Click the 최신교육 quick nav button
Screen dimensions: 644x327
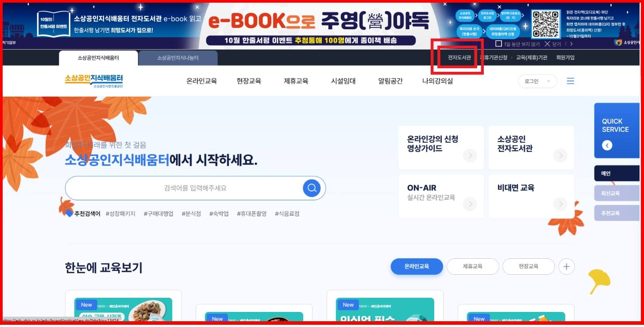point(617,193)
